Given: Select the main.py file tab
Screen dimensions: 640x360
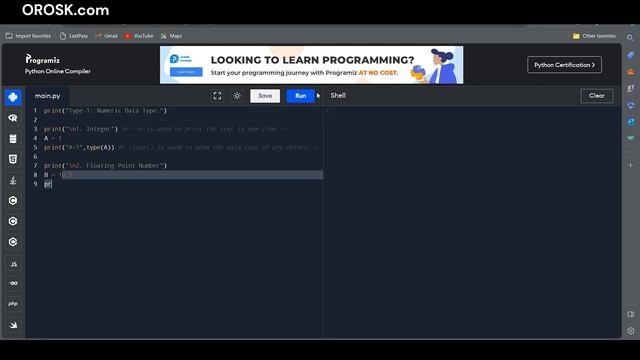Looking at the screenshot, I should (47, 96).
